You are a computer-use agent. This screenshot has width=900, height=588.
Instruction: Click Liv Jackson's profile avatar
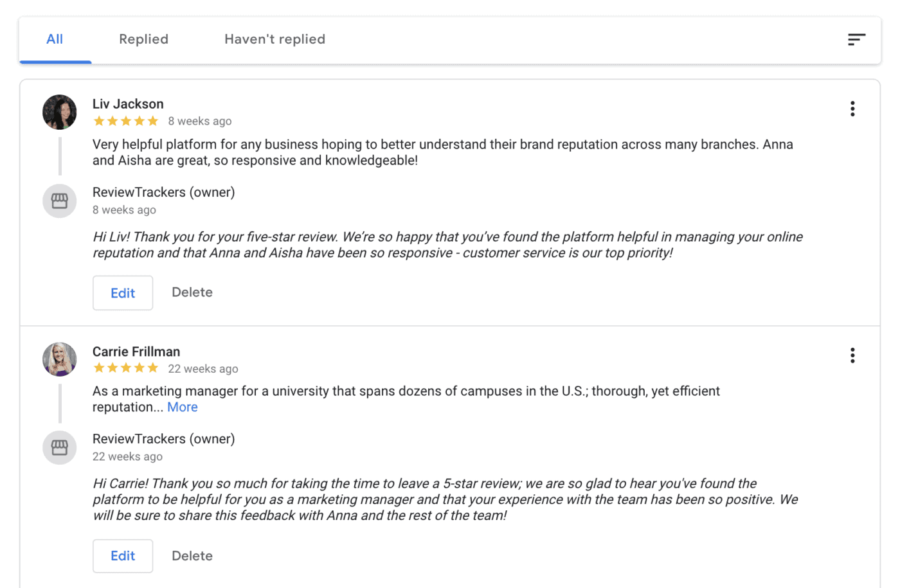coord(59,112)
